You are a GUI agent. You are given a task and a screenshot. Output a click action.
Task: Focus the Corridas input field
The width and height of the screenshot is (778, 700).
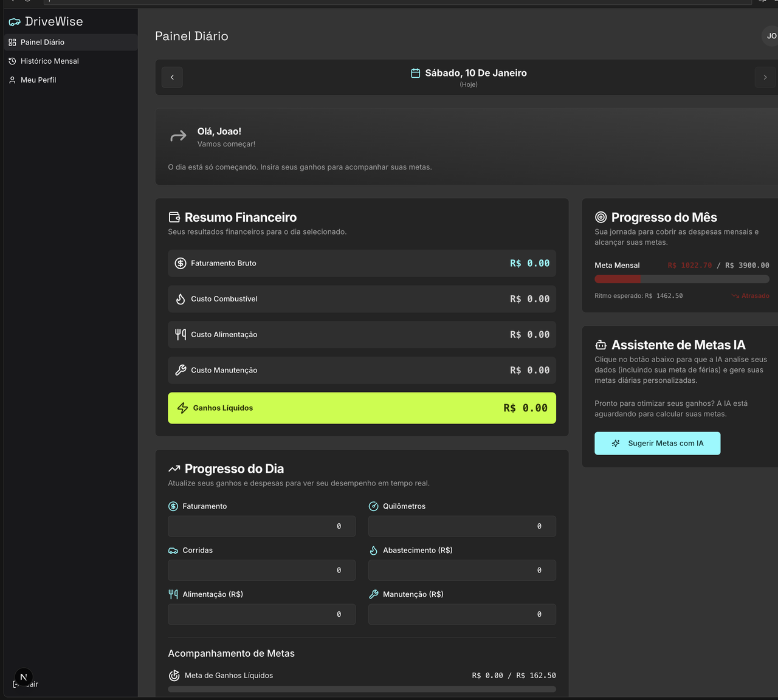(x=262, y=570)
